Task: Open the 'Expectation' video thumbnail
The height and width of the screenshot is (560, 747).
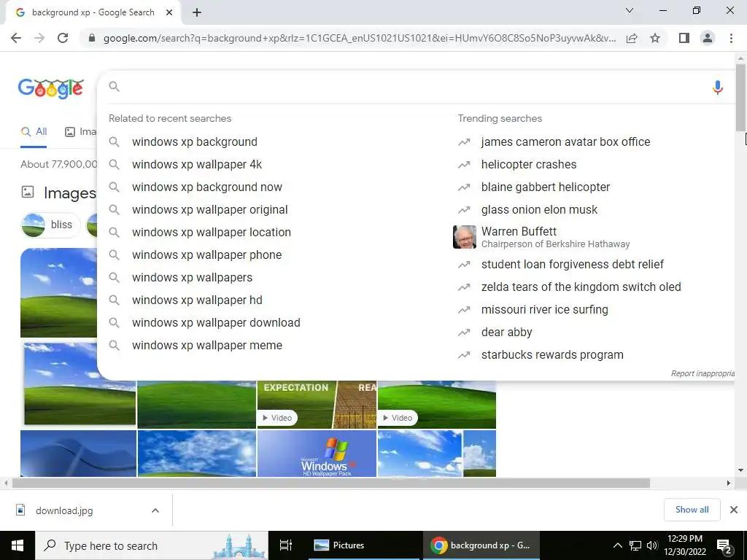Action: [317, 404]
